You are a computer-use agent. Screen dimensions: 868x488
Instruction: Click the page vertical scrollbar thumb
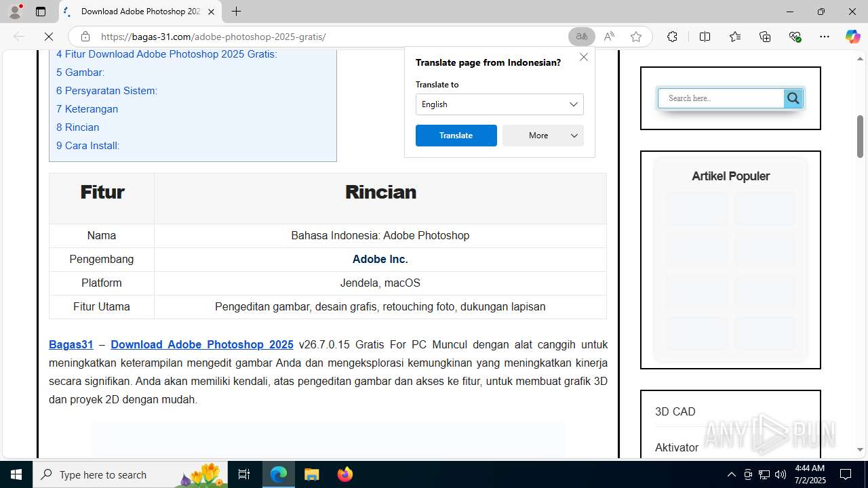860,137
